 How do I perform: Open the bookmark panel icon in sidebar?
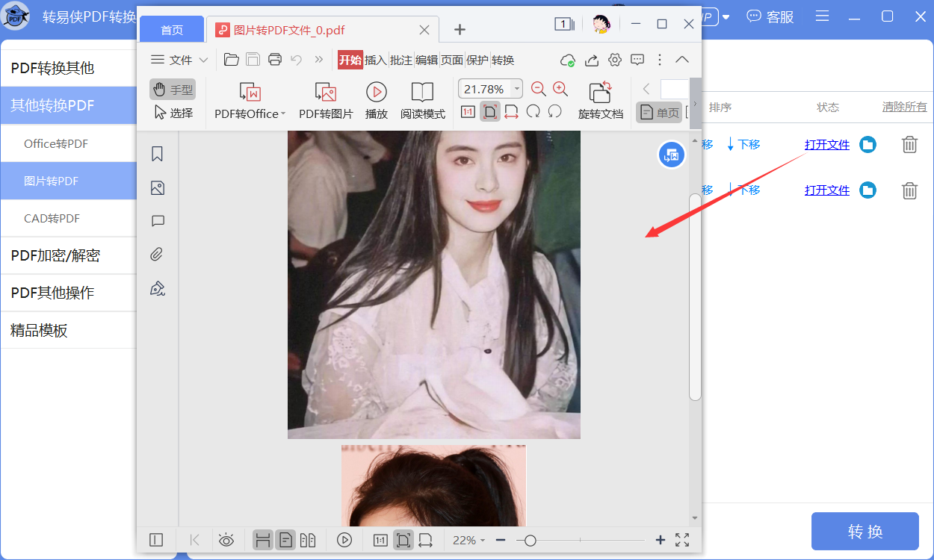click(157, 154)
